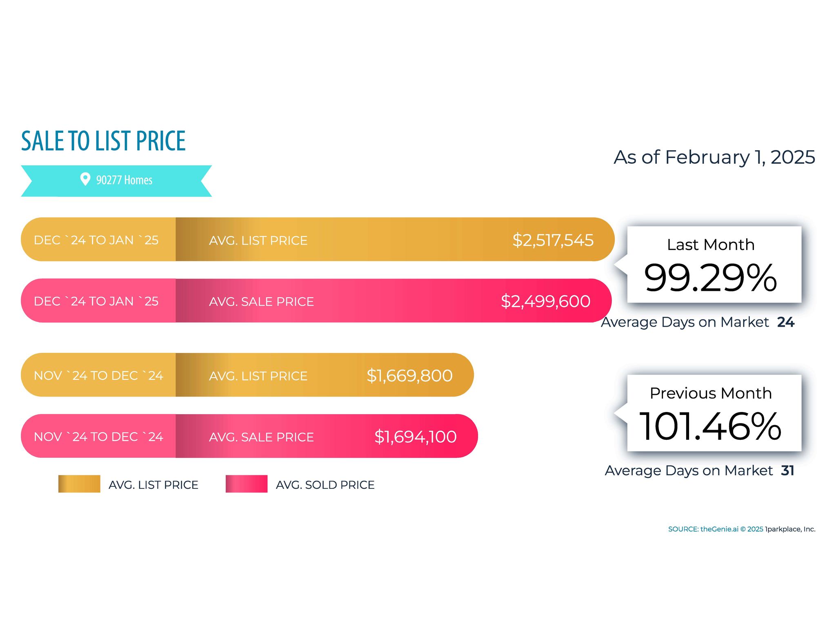
Task: Open the theGenie.ai source link
Action: 719,529
